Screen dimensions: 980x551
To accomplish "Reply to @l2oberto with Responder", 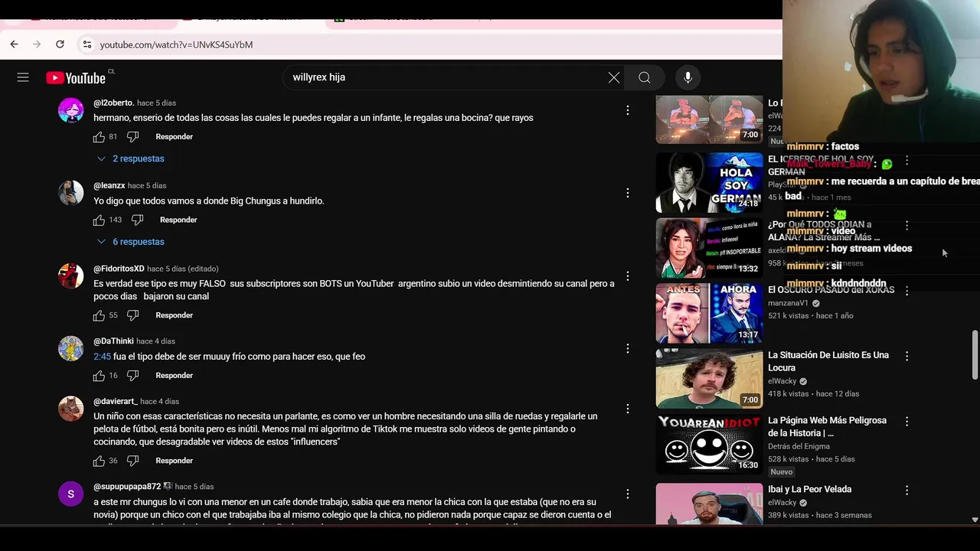I will tap(174, 137).
